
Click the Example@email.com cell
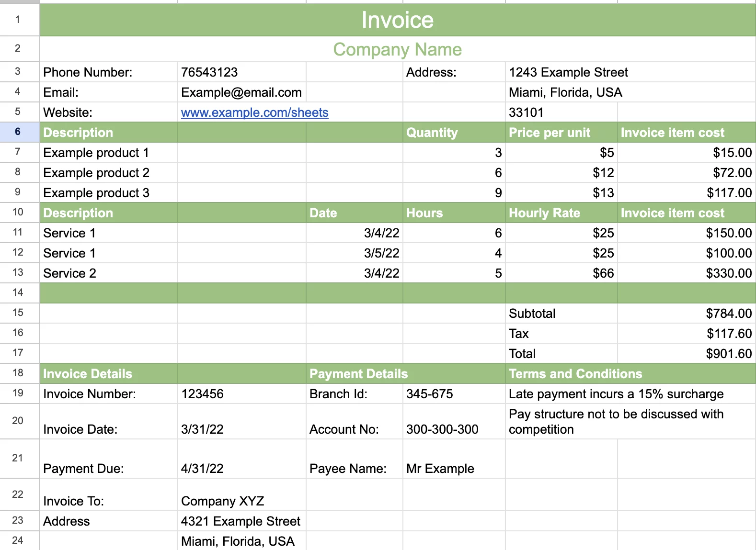[241, 92]
